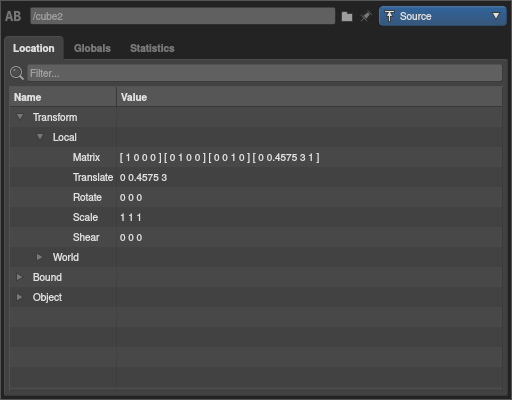
Task: Click the /cube2 path field
Action: point(183,16)
